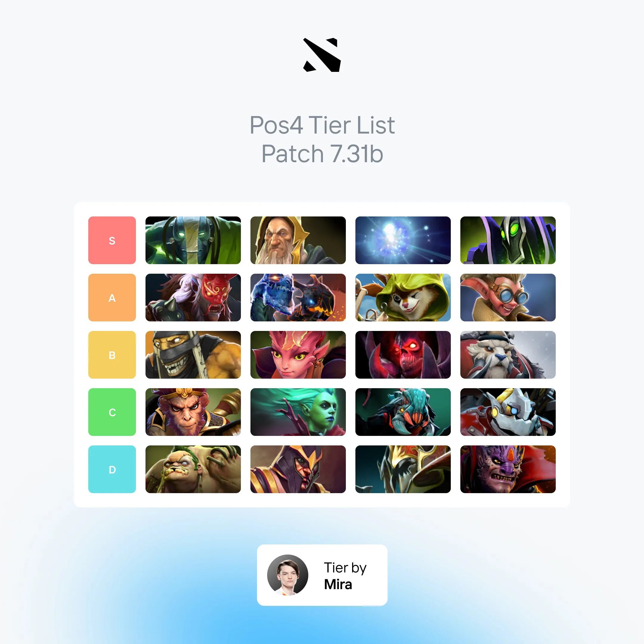Select the A tier label button
The height and width of the screenshot is (644, 644).
(112, 297)
